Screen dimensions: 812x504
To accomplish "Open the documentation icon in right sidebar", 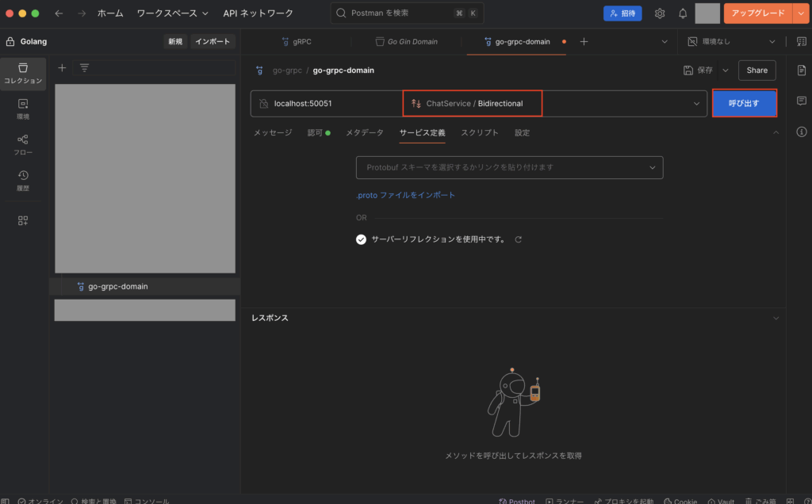I will coord(801,70).
